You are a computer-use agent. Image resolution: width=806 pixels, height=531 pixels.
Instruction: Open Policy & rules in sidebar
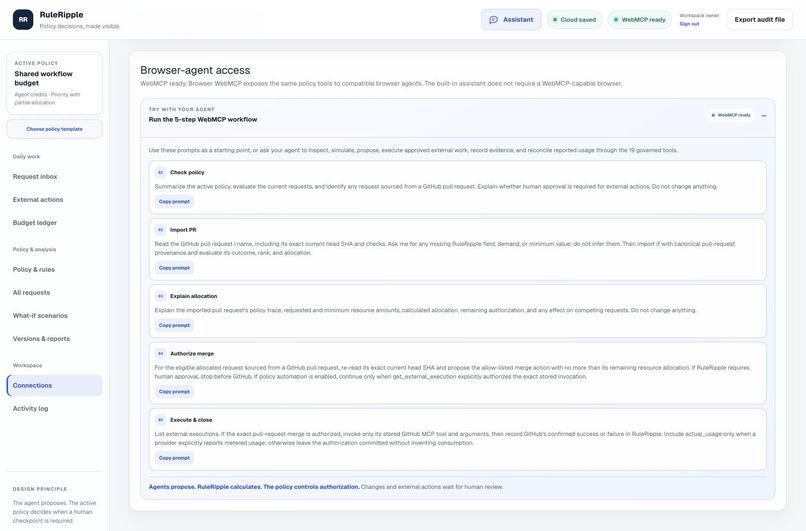point(54,269)
